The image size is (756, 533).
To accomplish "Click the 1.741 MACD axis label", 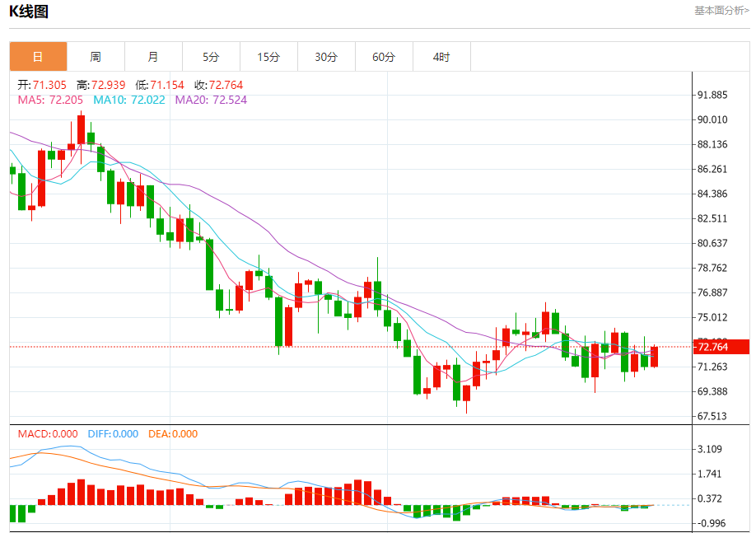I will click(x=710, y=474).
